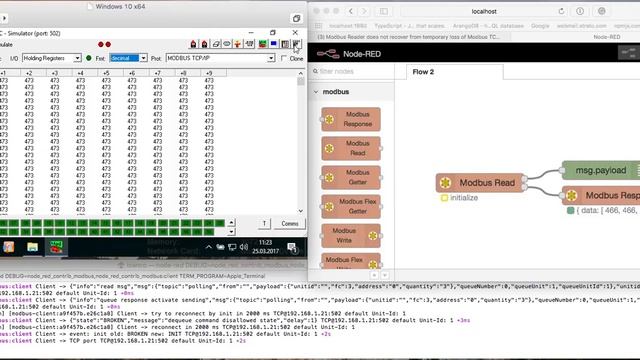This screenshot has width=640, height=360.
Task: Switch to the Node-RED browser tab
Action: pyautogui.click(x=607, y=37)
